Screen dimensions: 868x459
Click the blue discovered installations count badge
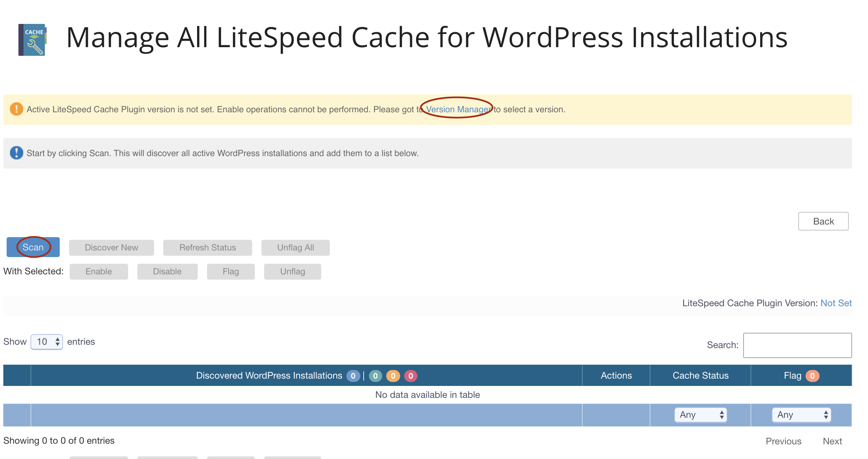click(x=353, y=376)
